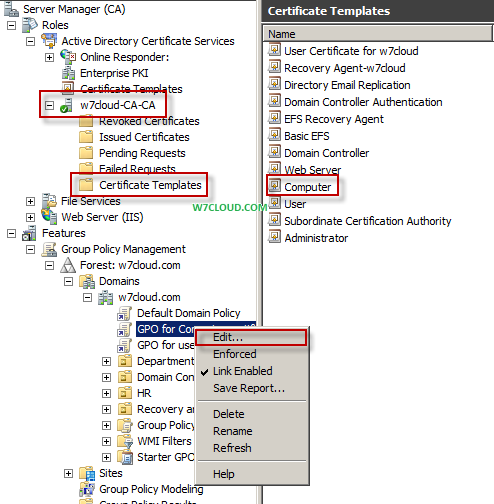Image resolution: width=494 pixels, height=504 pixels.
Task: Expand the HR organizational unit
Action: pyautogui.click(x=106, y=393)
